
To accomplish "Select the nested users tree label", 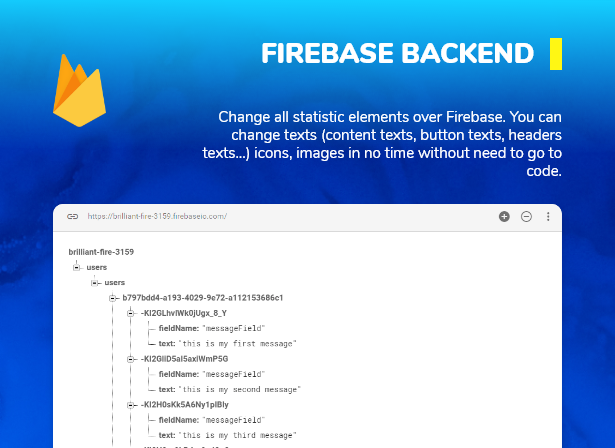I will (x=115, y=283).
